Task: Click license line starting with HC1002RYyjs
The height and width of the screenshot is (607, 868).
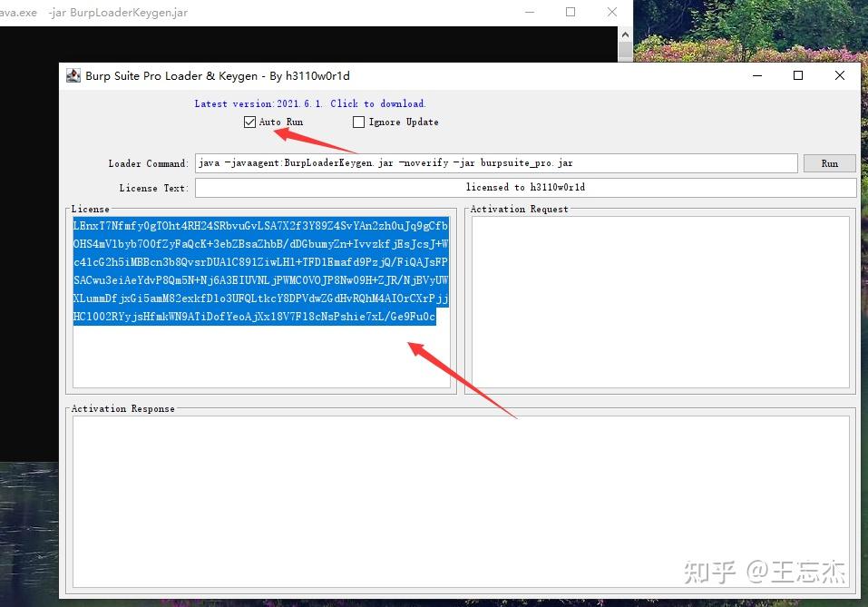Action: point(255,317)
